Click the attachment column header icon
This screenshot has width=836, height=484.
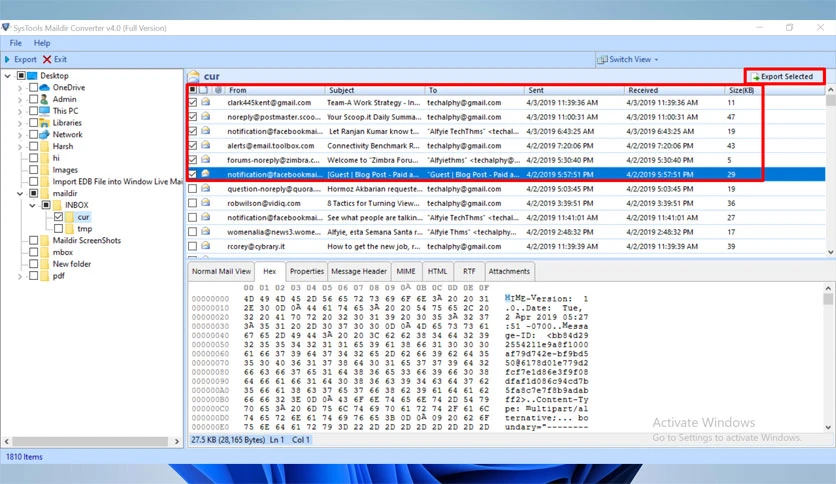point(218,90)
